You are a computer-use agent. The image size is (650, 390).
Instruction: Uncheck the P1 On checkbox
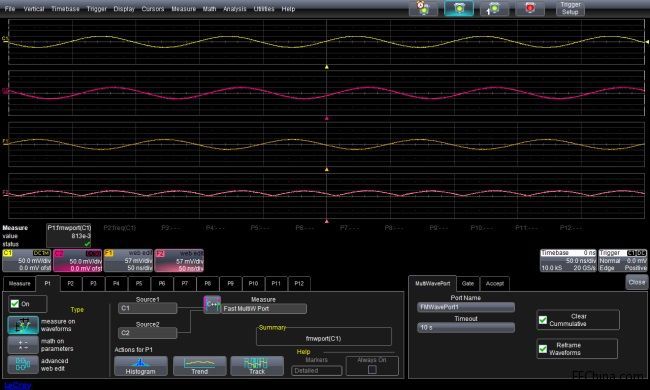tap(15, 304)
